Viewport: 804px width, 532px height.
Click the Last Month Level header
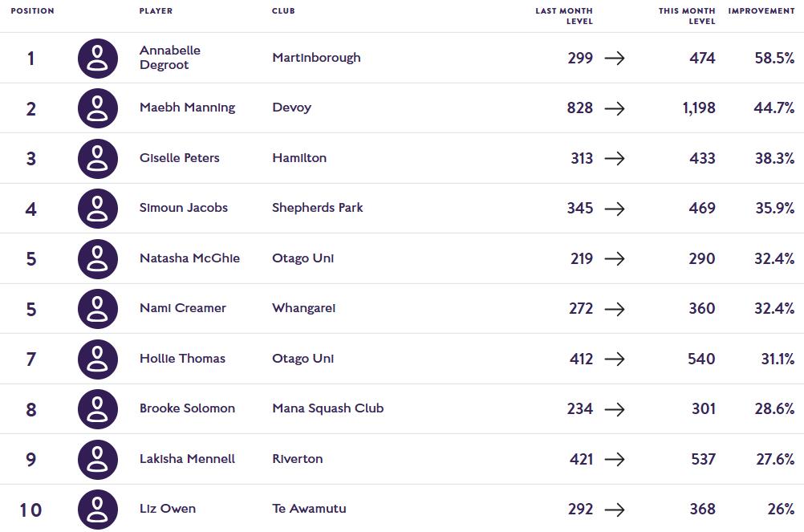[564, 16]
